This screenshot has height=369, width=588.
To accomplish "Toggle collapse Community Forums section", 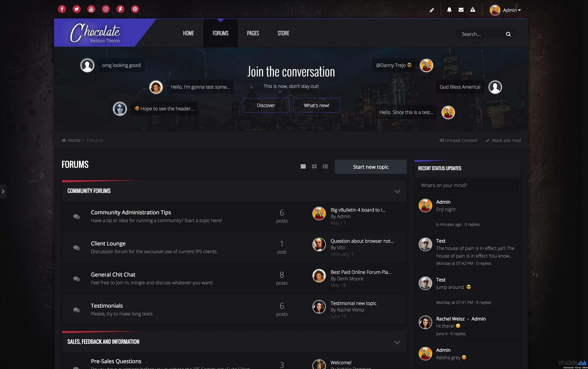I will pyautogui.click(x=396, y=192).
